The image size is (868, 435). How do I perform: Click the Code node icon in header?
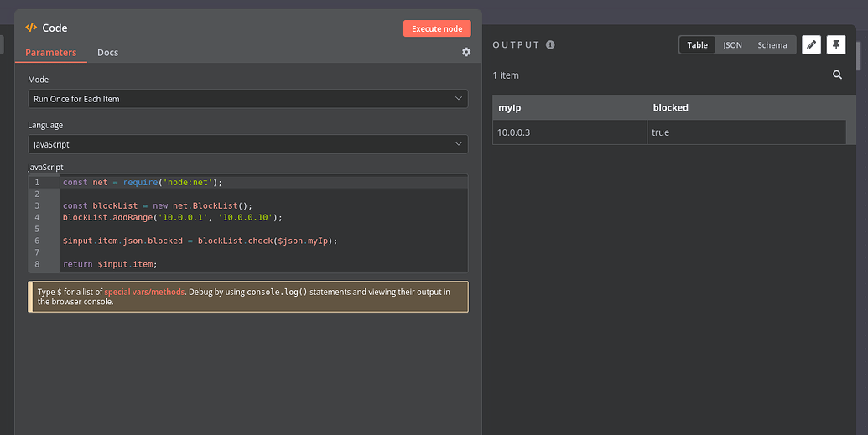tap(31, 28)
